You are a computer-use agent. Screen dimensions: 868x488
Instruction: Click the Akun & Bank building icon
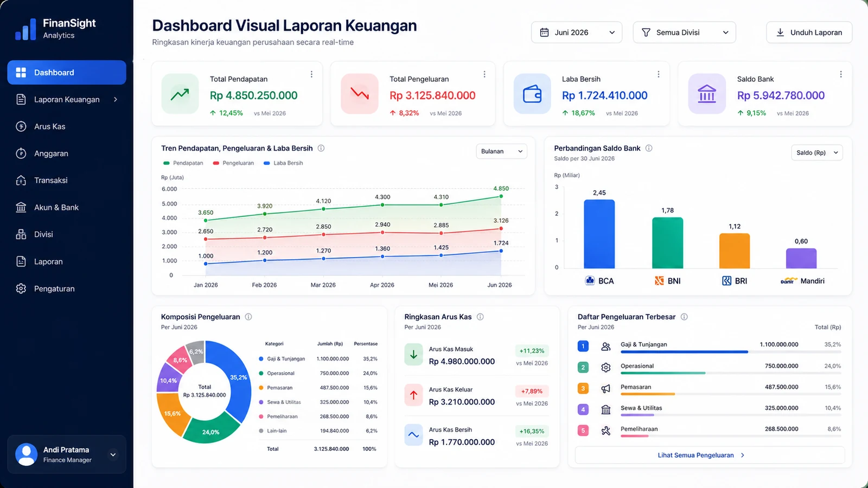pyautogui.click(x=21, y=207)
